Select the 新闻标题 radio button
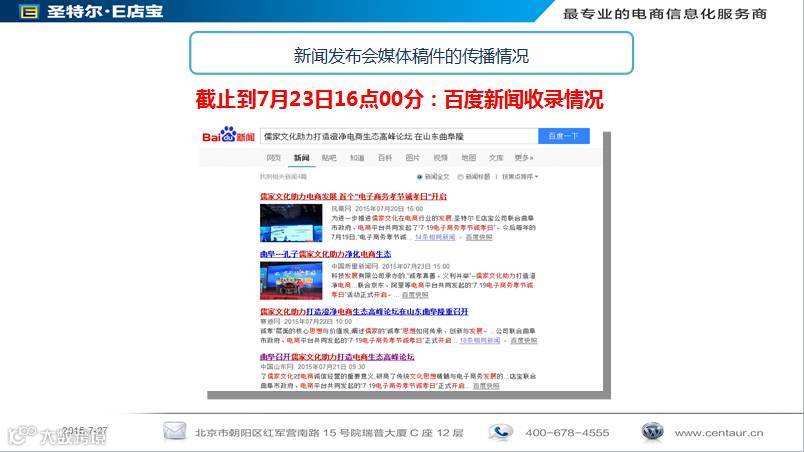Image resolution: width=804 pixels, height=452 pixels. [460, 177]
